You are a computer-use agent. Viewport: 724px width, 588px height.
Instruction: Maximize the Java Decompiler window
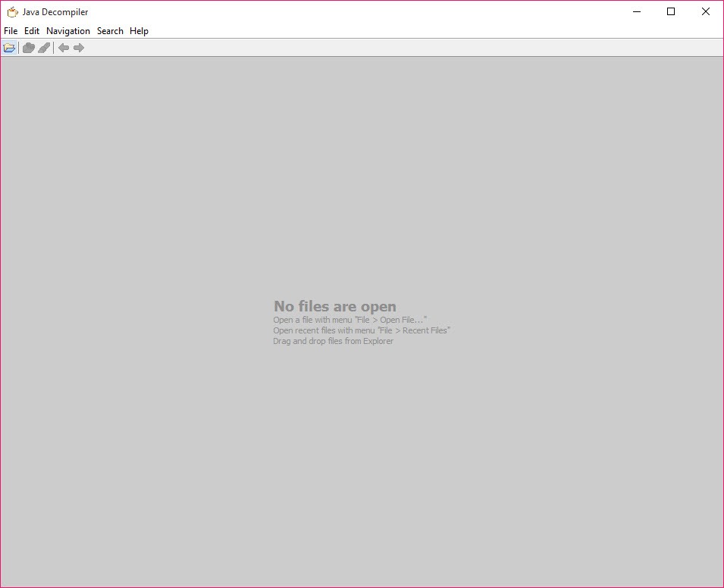pyautogui.click(x=671, y=11)
